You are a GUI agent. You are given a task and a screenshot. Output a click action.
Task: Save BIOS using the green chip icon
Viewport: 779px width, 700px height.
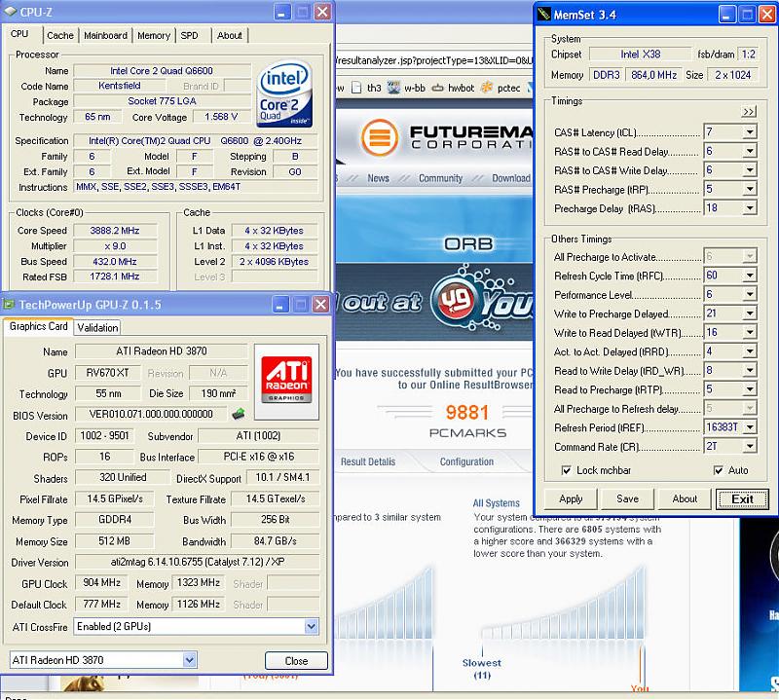(x=239, y=414)
